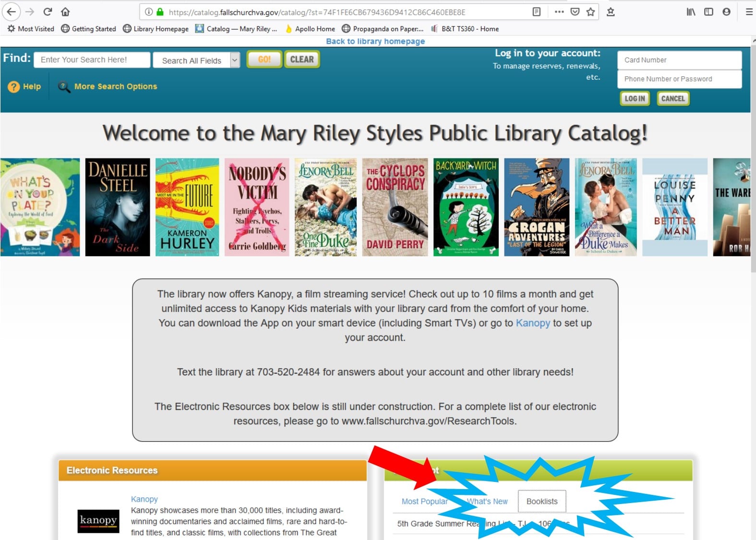Switch to the Most Popular tab
Viewport: 756px width, 540px height.
point(424,501)
